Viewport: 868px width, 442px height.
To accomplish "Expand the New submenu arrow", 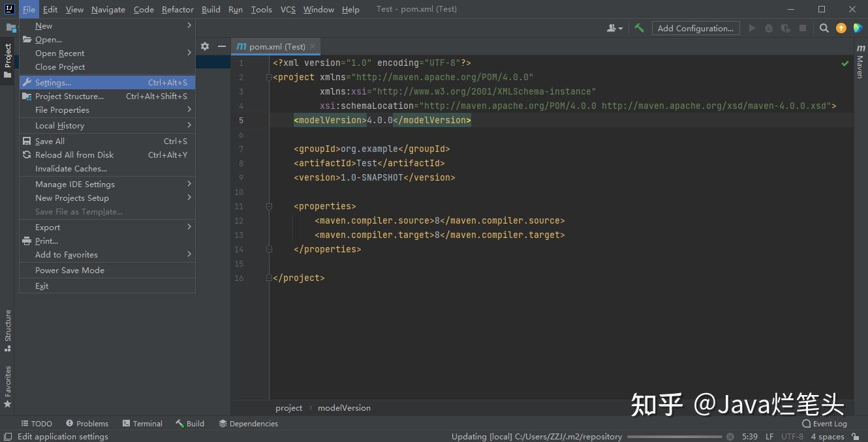I will (x=189, y=25).
